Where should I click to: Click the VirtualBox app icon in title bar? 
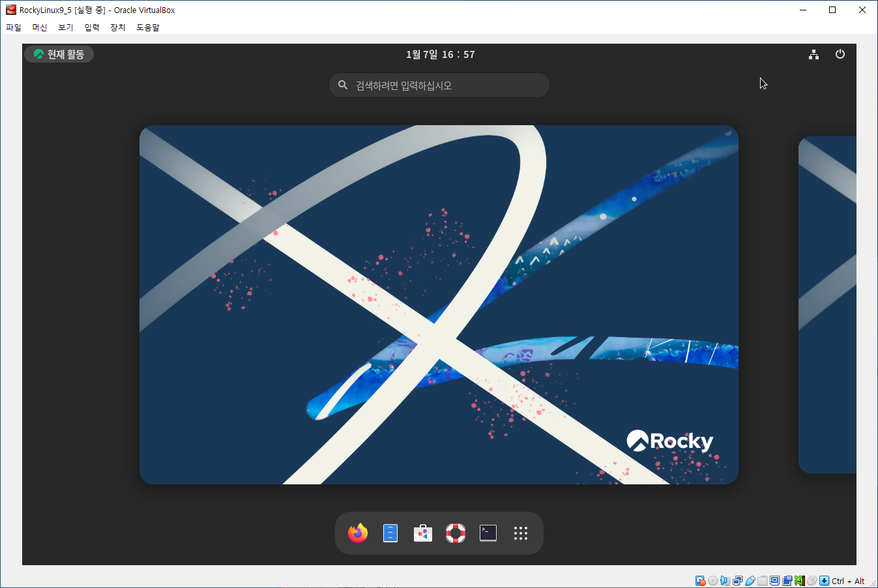[x=10, y=10]
